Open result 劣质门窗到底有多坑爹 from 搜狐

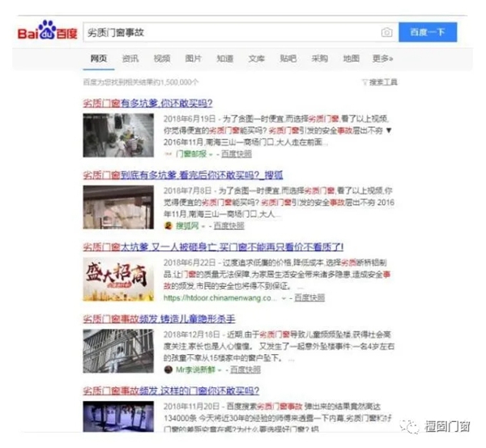183,175
